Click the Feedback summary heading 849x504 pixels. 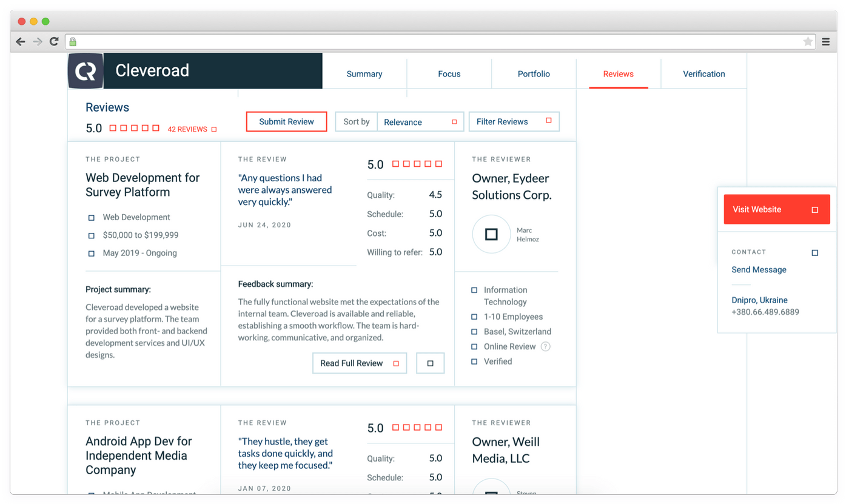coord(275,284)
